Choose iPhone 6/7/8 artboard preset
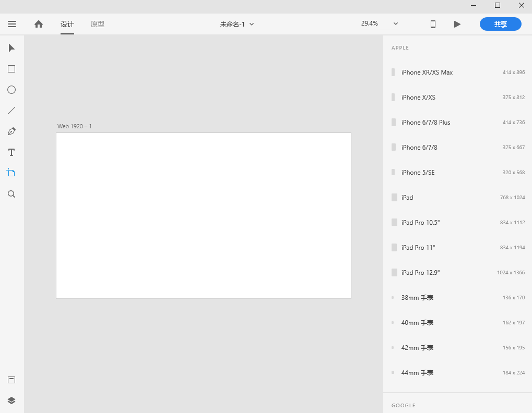Viewport: 532px width, 413px height. click(458, 148)
